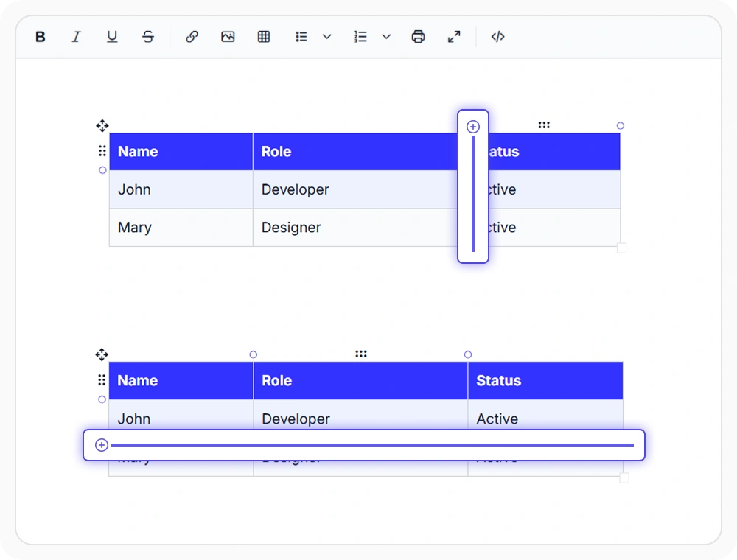This screenshot has width=737, height=560.
Task: Click John cell in bottom table
Action: point(181,414)
